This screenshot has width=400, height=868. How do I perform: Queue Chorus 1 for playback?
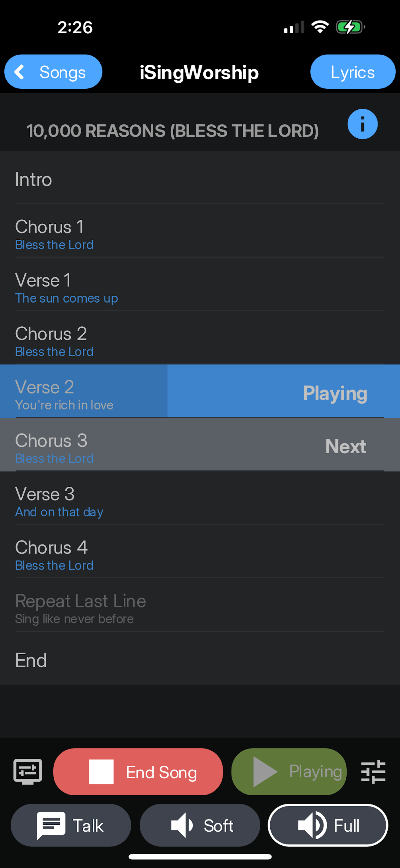(x=135, y=234)
